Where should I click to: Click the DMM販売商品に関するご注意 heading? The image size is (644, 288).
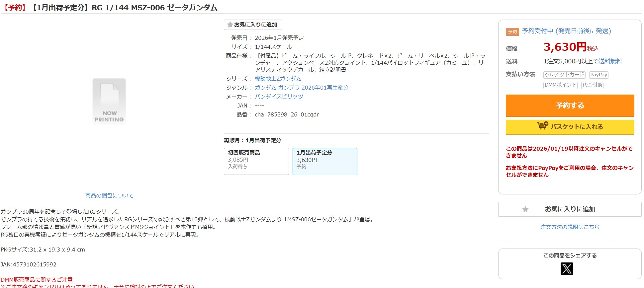pos(37,280)
